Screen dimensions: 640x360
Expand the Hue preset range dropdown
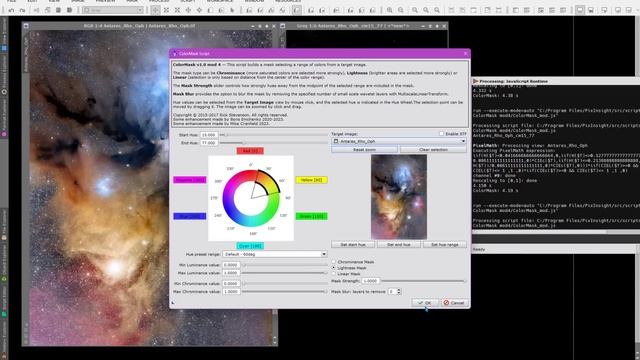pyautogui.click(x=275, y=254)
